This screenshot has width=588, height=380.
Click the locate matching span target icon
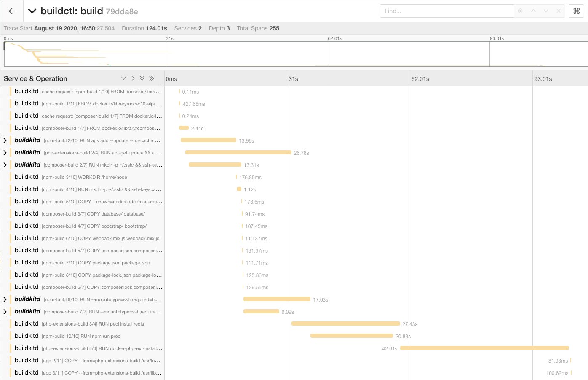(520, 11)
